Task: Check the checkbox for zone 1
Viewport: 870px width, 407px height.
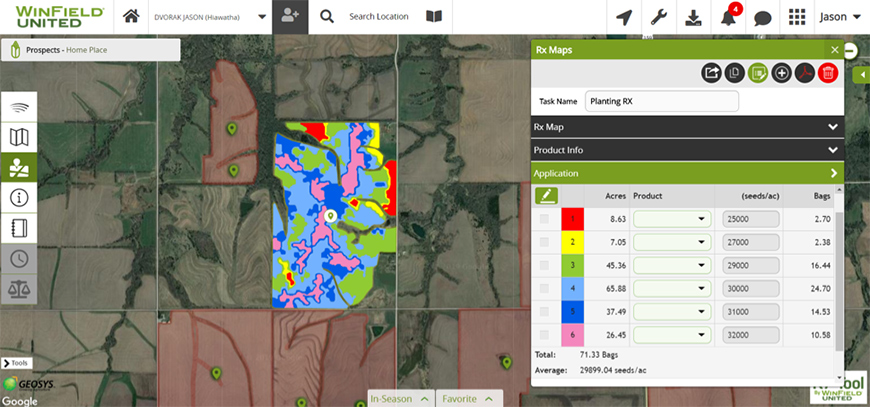Action: pyautogui.click(x=545, y=218)
